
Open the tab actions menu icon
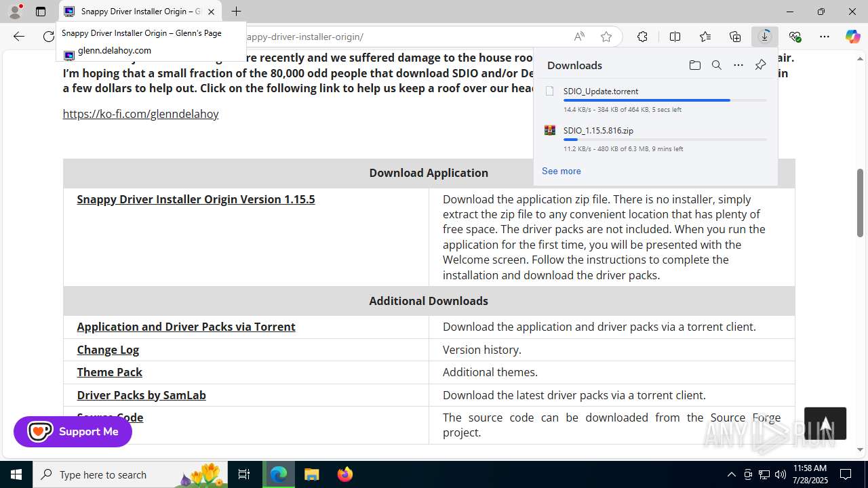(41, 12)
